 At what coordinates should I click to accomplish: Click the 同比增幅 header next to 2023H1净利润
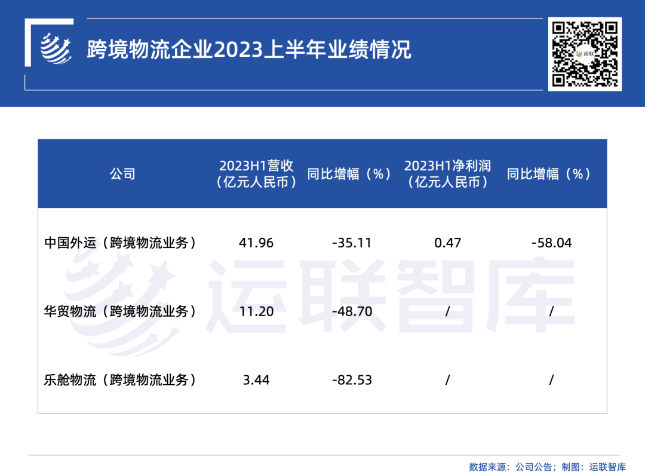(549, 174)
